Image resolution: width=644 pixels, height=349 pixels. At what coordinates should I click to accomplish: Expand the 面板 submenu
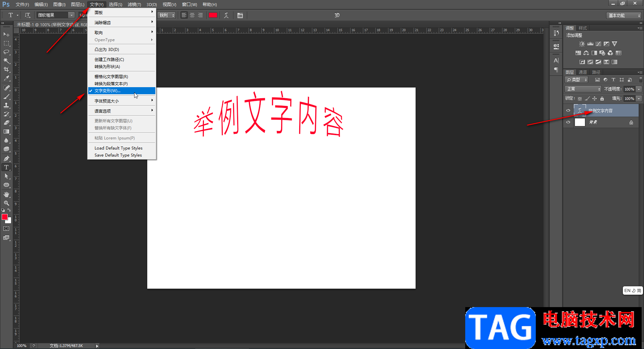(x=122, y=12)
